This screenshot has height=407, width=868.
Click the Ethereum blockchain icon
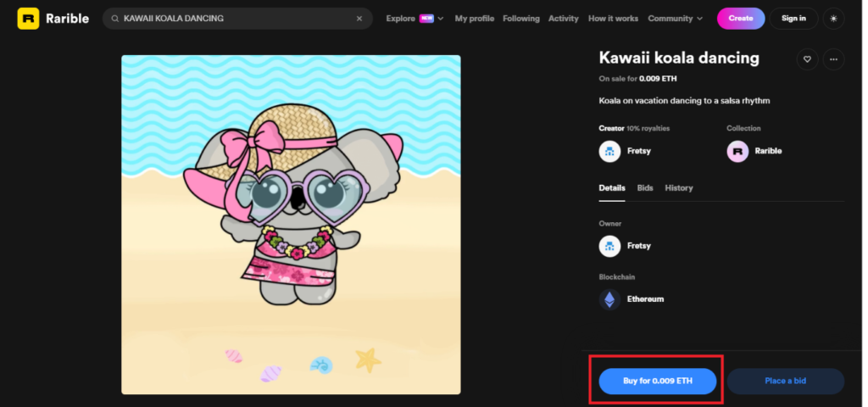[609, 299]
